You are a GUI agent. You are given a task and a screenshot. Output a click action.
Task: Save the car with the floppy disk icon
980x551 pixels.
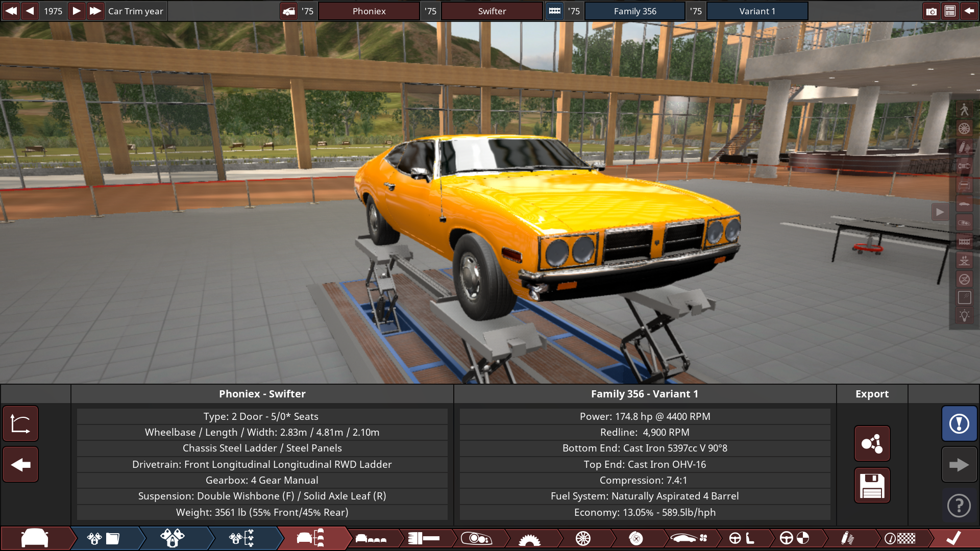[872, 485]
